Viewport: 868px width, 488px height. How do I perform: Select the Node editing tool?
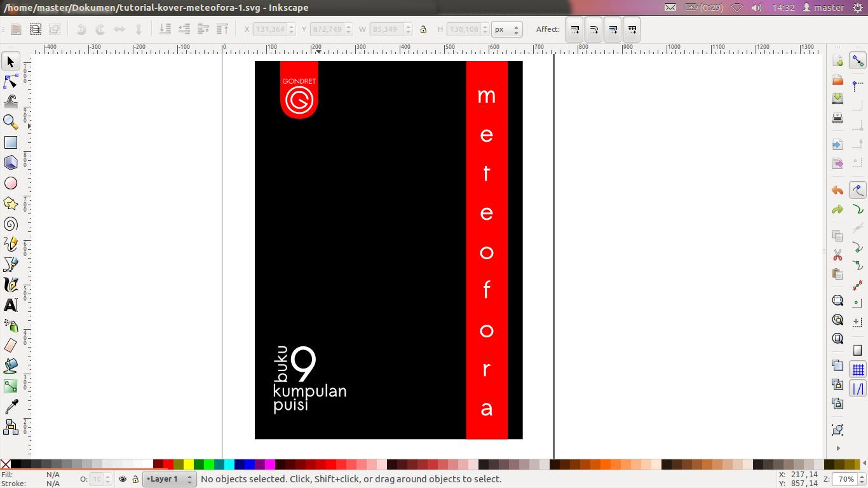(x=11, y=81)
